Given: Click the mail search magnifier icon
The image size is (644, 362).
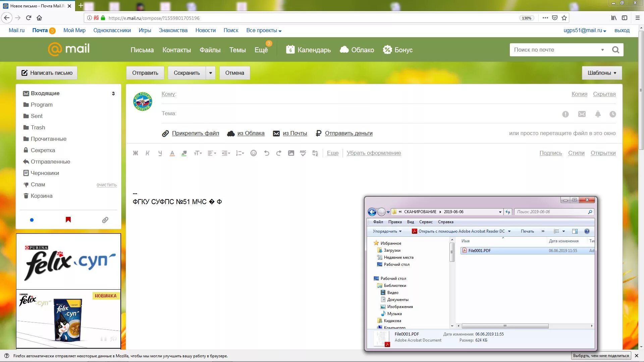Looking at the screenshot, I should pyautogui.click(x=615, y=50).
